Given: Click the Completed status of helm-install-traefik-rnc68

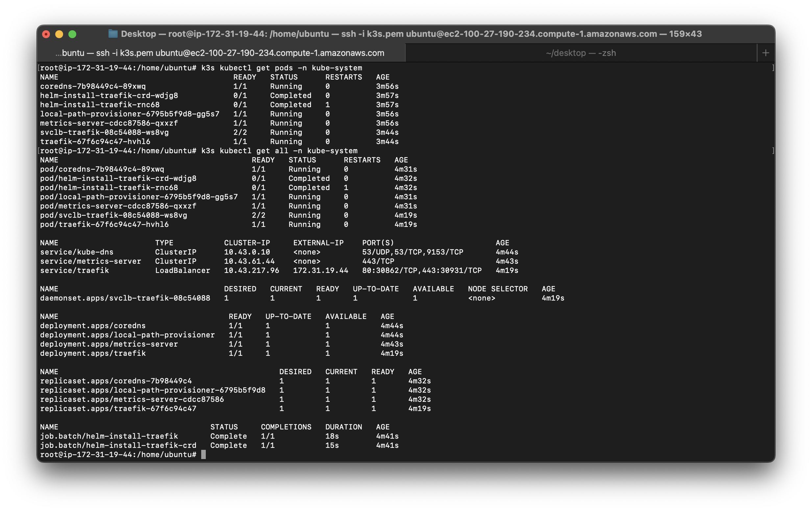Looking at the screenshot, I should 290,105.
